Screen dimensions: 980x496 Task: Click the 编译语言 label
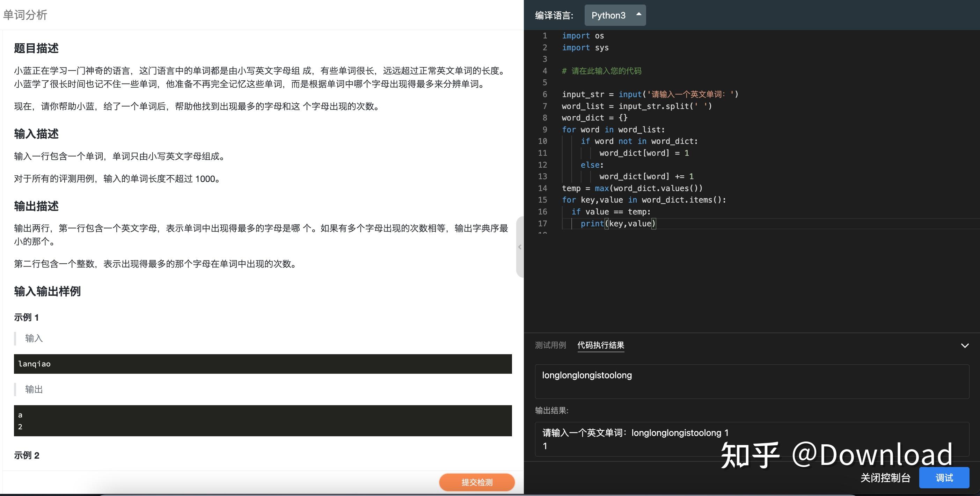coord(554,15)
